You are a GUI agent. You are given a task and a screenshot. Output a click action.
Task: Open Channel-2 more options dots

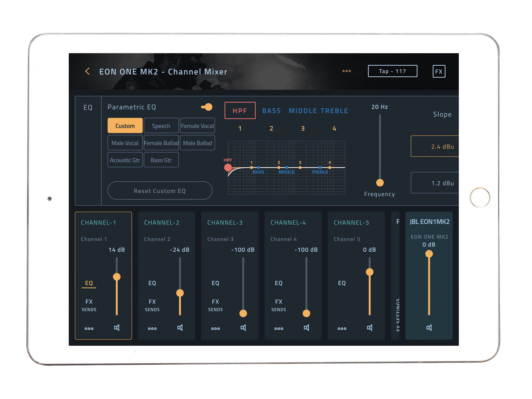click(x=152, y=329)
